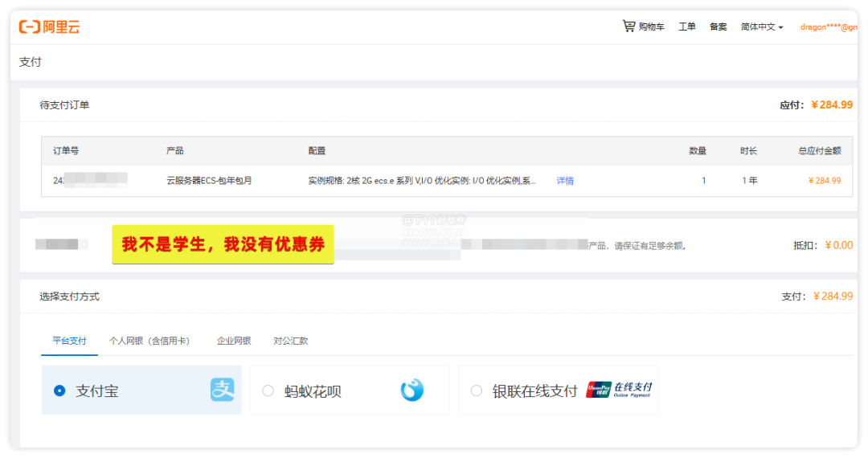868x458 pixels.
Task: Click the 蚂蚁花呗 label text
Action: point(313,391)
